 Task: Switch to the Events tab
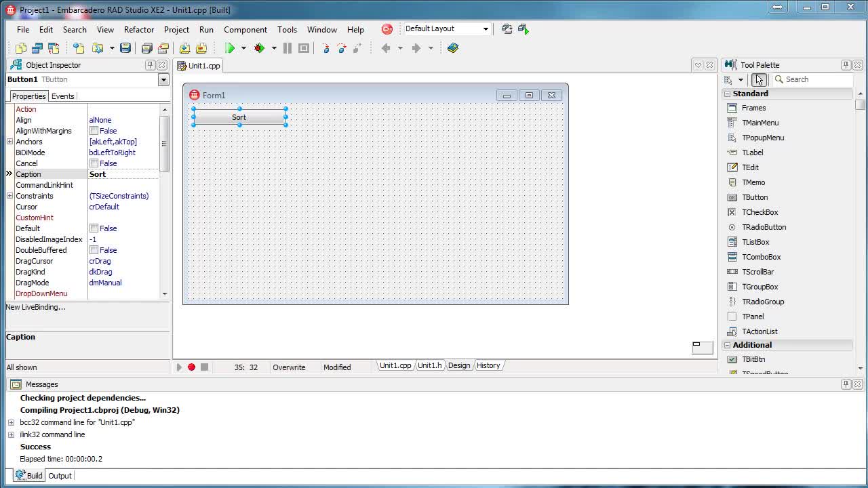coord(63,96)
